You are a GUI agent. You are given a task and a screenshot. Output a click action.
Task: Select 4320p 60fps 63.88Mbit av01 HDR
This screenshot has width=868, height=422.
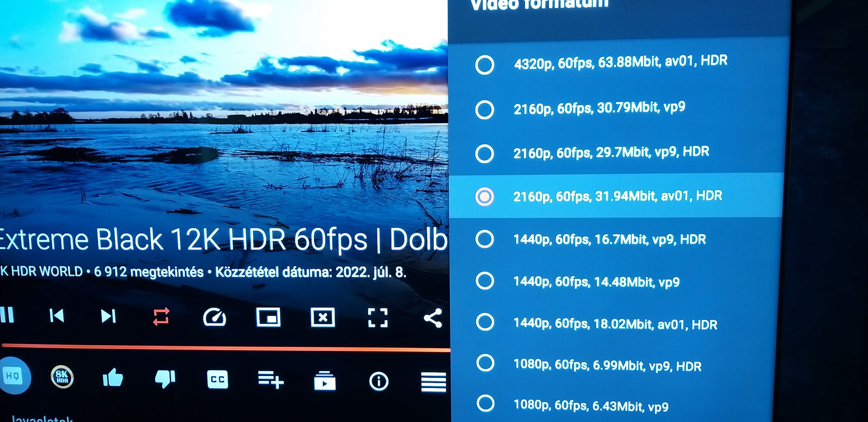coord(618,63)
